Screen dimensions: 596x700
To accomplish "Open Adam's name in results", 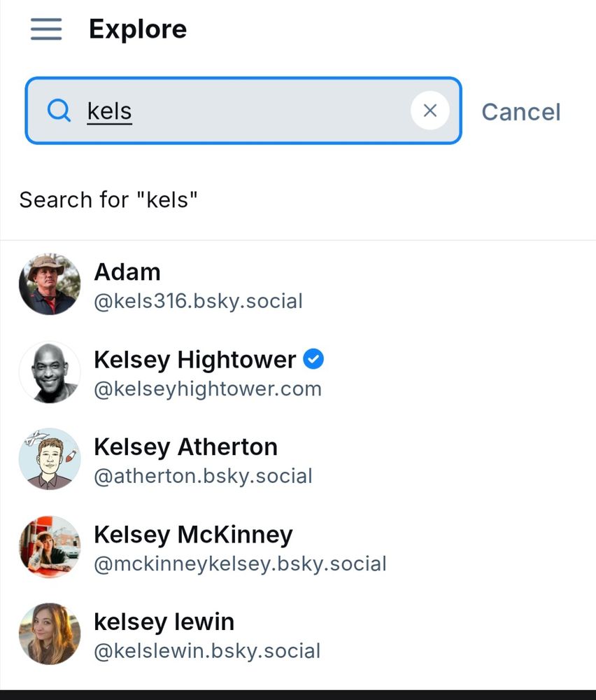I will tap(127, 272).
